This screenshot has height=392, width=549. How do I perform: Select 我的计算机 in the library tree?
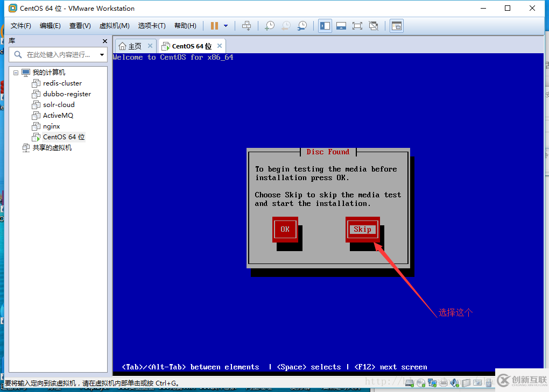click(48, 73)
